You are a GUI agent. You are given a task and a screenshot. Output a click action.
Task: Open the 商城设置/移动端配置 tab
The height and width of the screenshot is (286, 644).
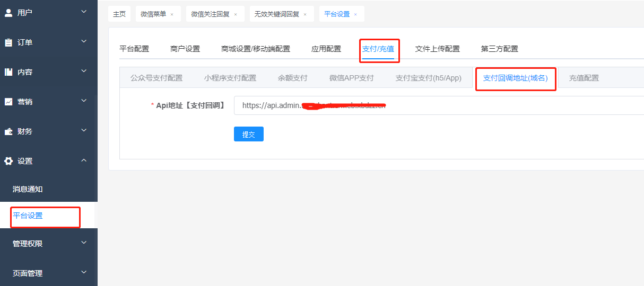tap(256, 49)
